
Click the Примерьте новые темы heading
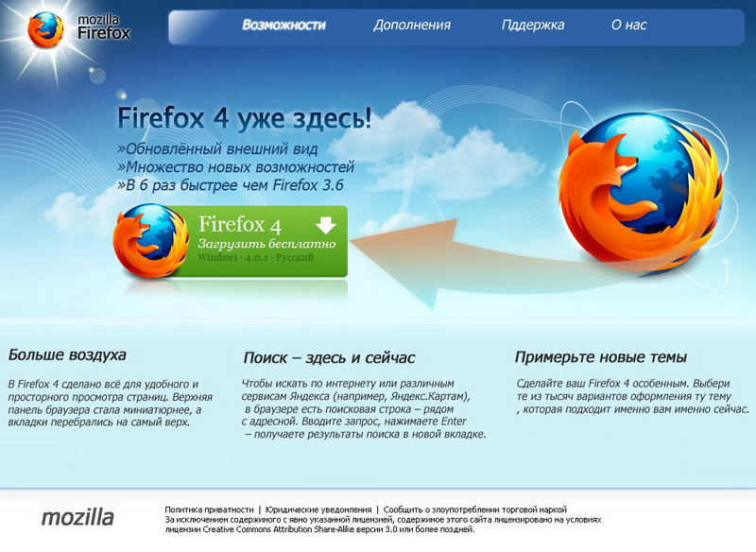pyautogui.click(x=601, y=357)
